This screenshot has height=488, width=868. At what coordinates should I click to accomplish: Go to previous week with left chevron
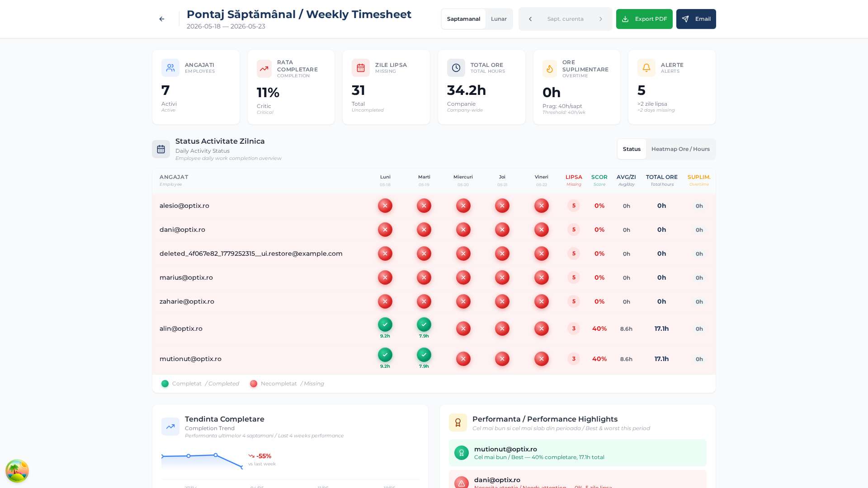[530, 19]
